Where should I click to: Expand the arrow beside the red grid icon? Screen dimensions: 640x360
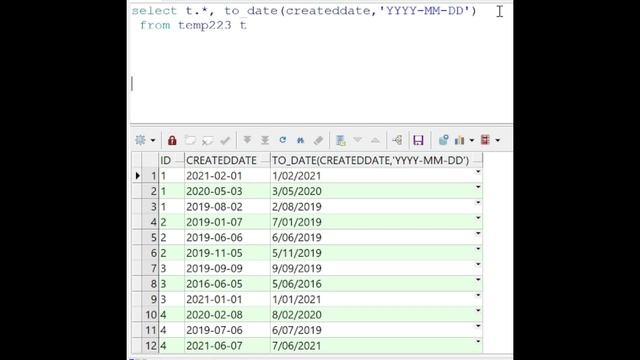[498, 140]
